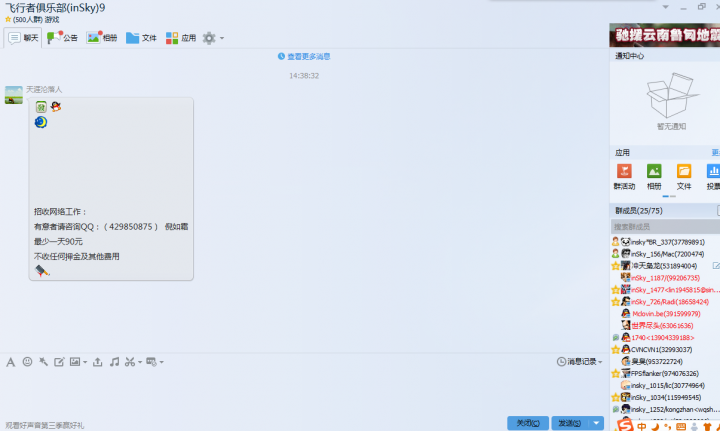Expand the insert image dropdown arrow
The height and width of the screenshot is (431, 720).
[86, 362]
